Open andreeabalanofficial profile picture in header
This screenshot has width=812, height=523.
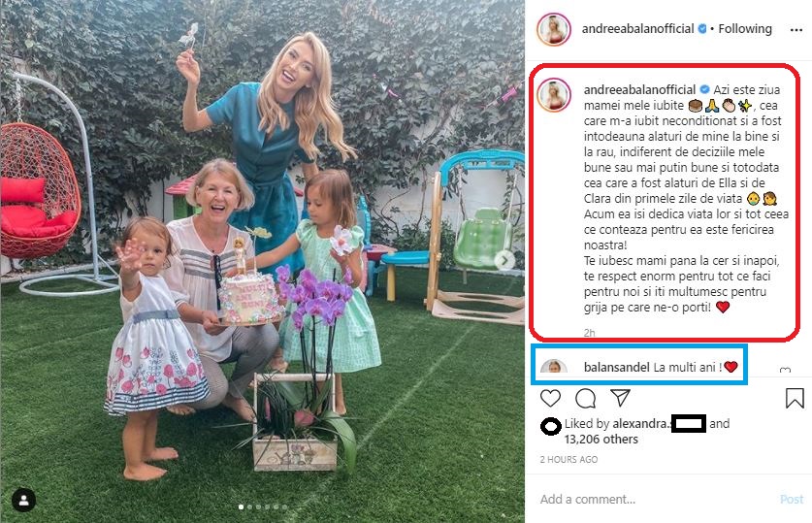coord(554,29)
